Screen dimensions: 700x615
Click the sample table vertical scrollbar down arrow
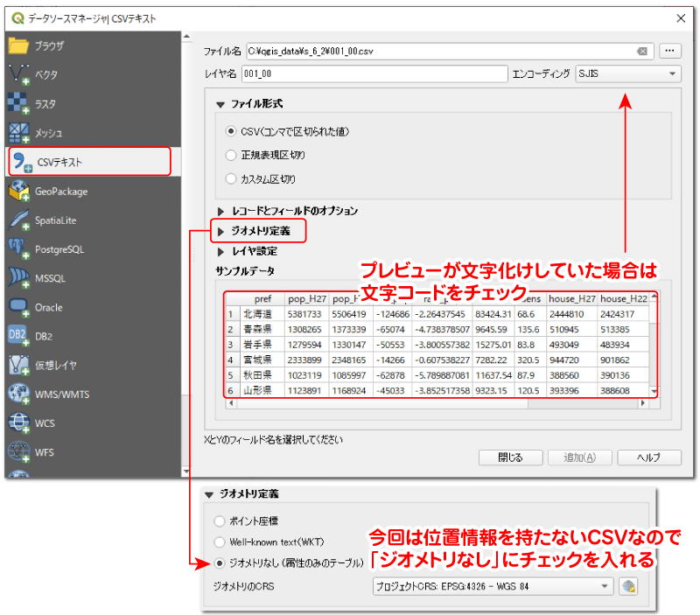[x=654, y=391]
